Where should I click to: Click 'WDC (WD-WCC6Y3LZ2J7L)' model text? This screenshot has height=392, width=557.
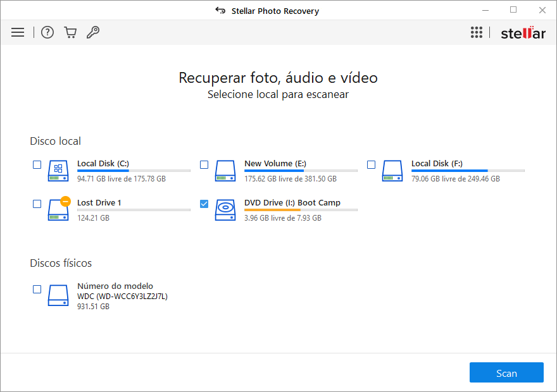[x=123, y=297]
